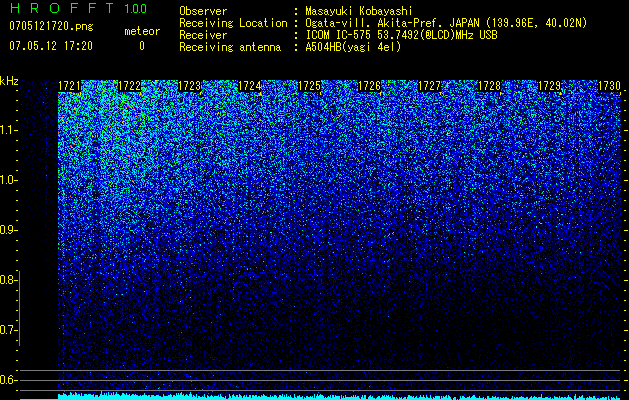Click the kHz axis unit label

pyautogui.click(x=9, y=81)
